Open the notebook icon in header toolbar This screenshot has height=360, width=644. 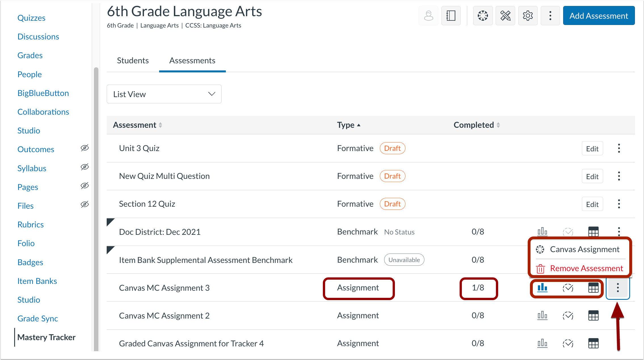point(451,16)
